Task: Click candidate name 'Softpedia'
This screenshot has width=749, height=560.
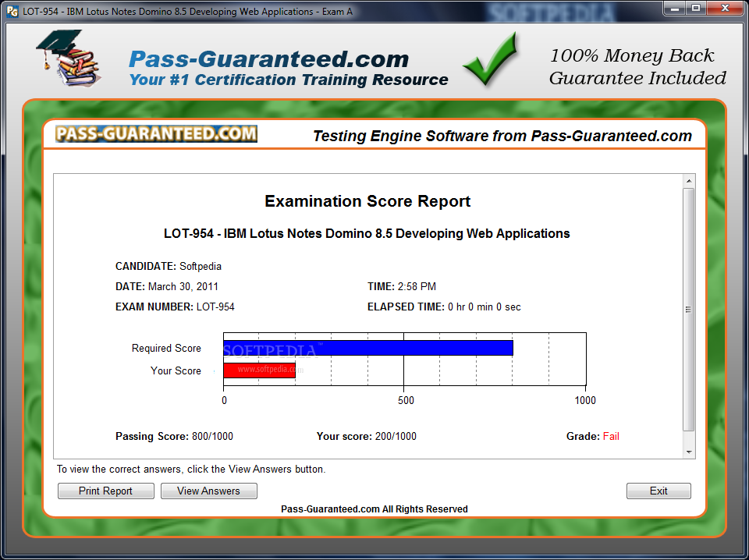Action: coord(201,267)
